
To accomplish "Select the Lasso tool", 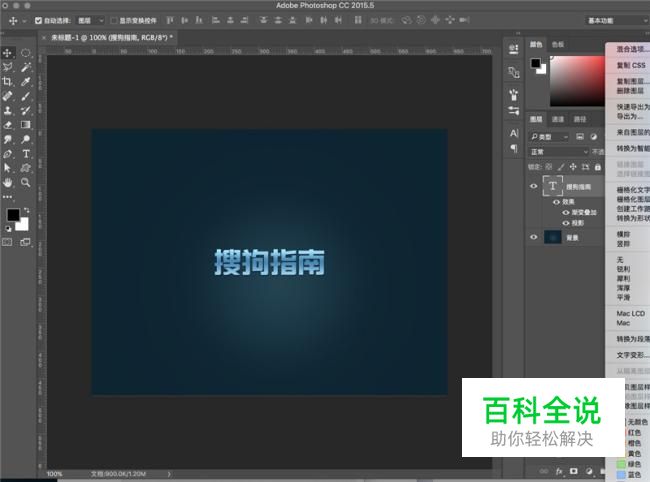I will 7,67.
